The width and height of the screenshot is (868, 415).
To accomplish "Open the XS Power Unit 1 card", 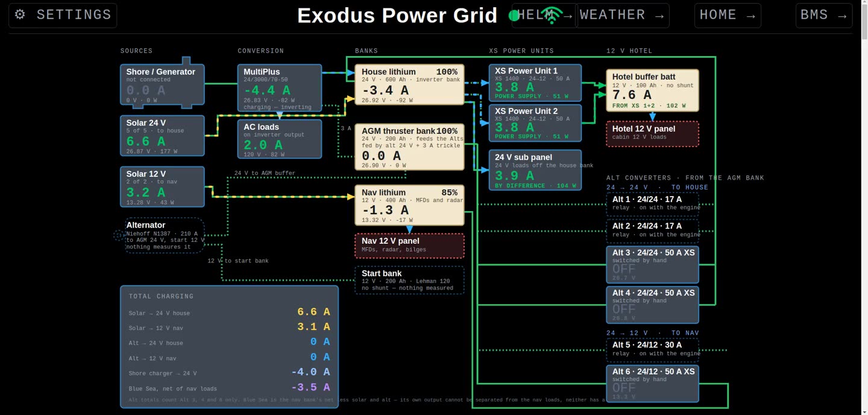I will tap(535, 83).
